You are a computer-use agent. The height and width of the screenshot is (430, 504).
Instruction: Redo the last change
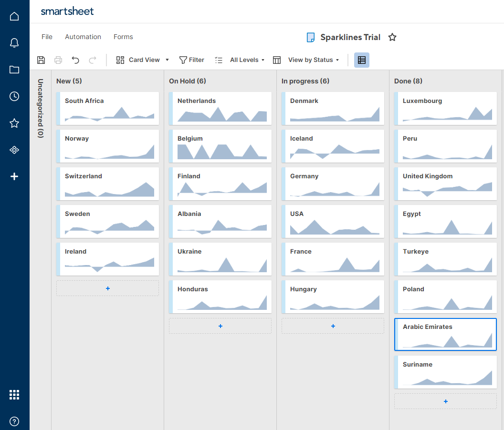pyautogui.click(x=93, y=60)
